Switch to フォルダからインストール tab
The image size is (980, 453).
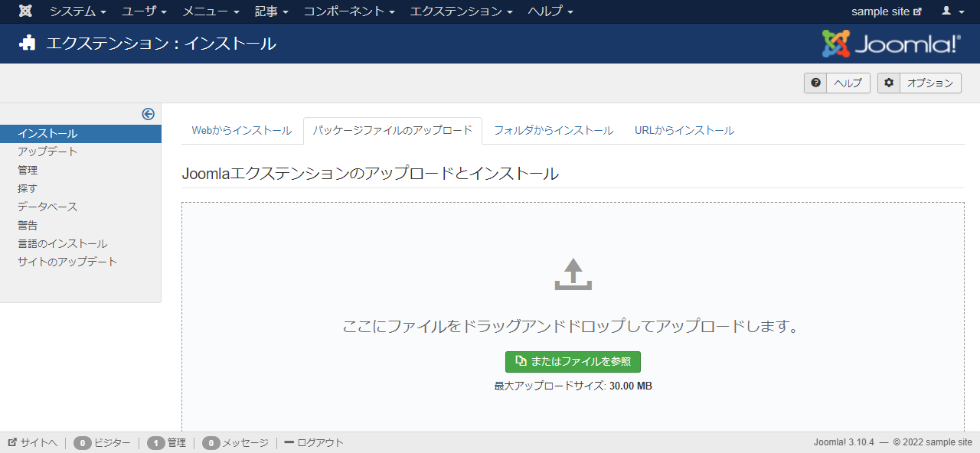(553, 131)
